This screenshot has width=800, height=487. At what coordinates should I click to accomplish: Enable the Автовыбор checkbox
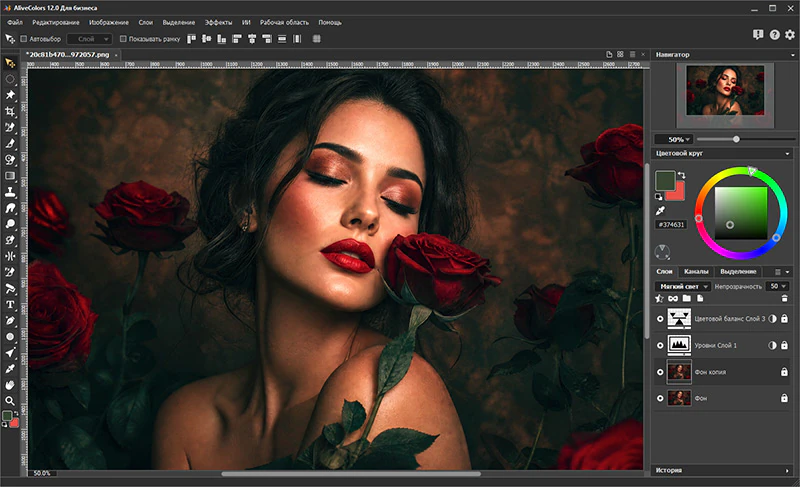click(23, 39)
